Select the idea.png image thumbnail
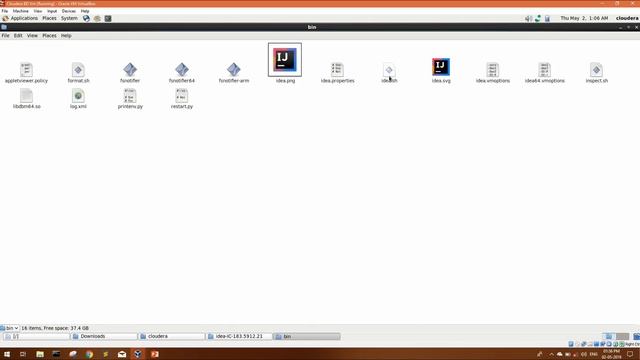This screenshot has height=360, width=640. [x=285, y=60]
